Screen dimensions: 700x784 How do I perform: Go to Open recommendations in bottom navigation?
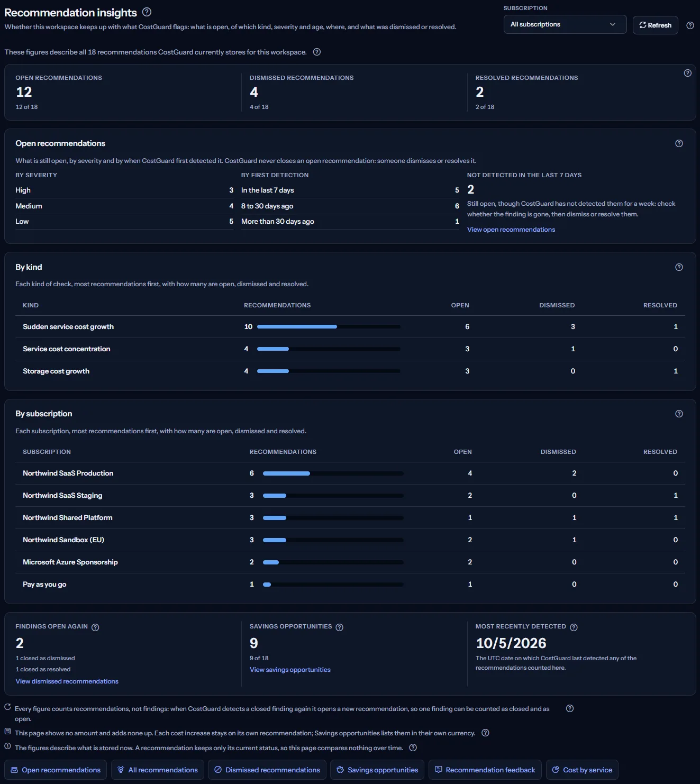pyautogui.click(x=56, y=770)
